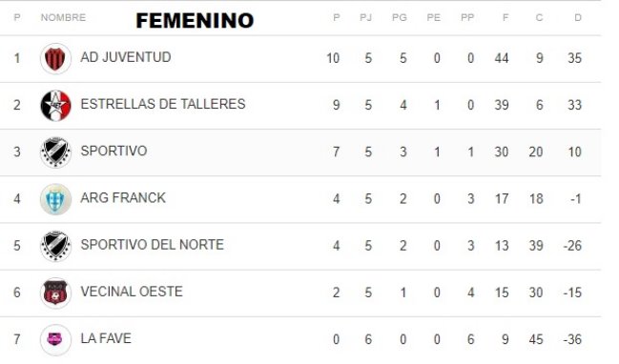619x364 pixels.
Task: Open the ARG FRANCK team page
Action: (123, 198)
